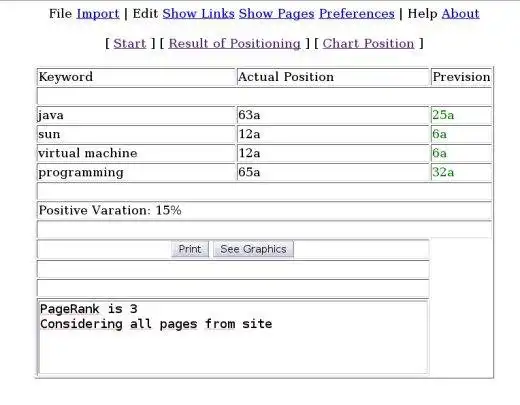Click the 'sun' row's 12a position
Viewport: 520px width, 405px height.
(x=249, y=134)
